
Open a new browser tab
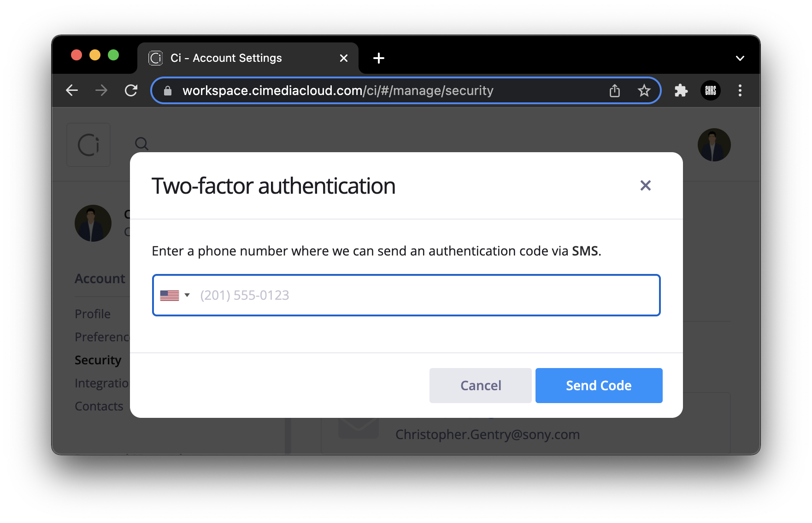coord(378,58)
